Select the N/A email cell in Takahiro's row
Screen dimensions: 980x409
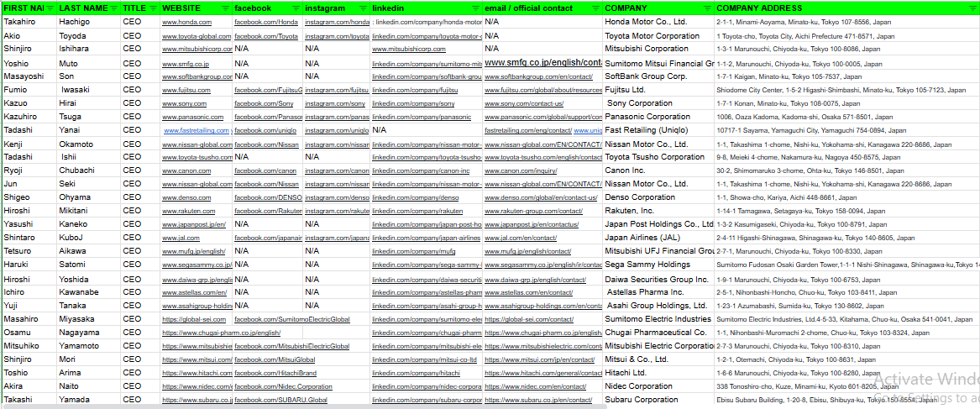click(543, 22)
